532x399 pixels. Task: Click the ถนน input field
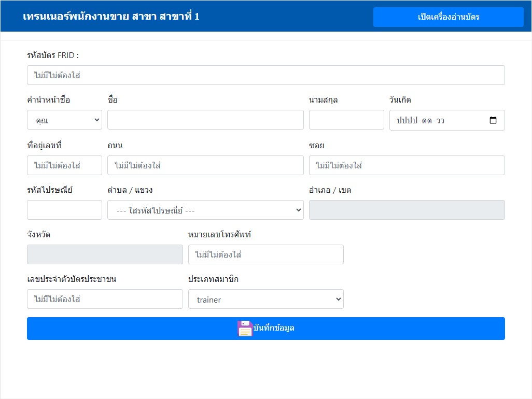(x=205, y=165)
